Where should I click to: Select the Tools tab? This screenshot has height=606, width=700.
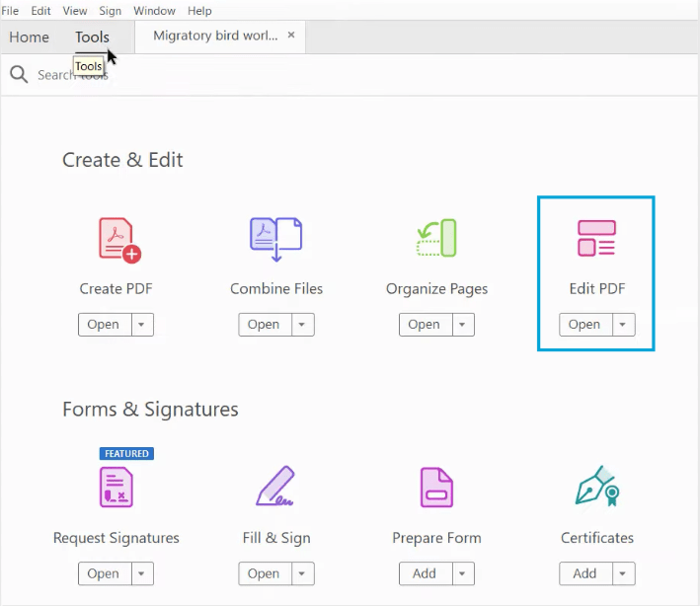tap(92, 38)
